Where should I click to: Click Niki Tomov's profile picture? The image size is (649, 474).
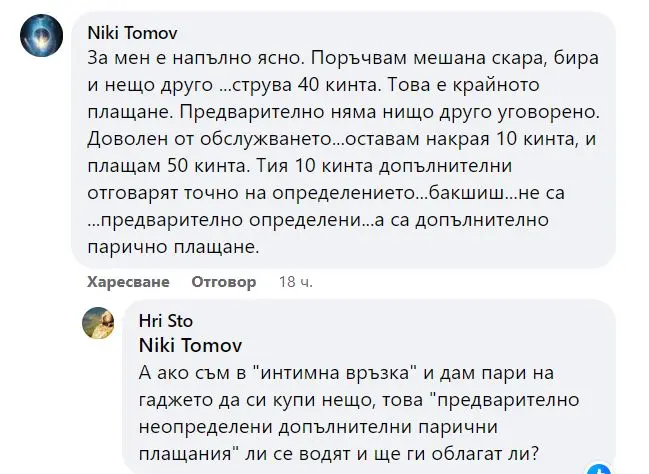(x=40, y=40)
